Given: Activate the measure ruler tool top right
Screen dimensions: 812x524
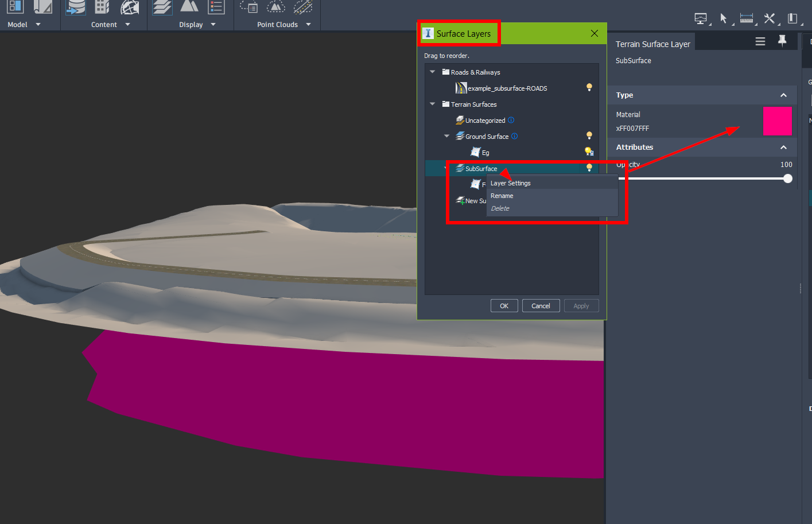Looking at the screenshot, I should point(747,18).
